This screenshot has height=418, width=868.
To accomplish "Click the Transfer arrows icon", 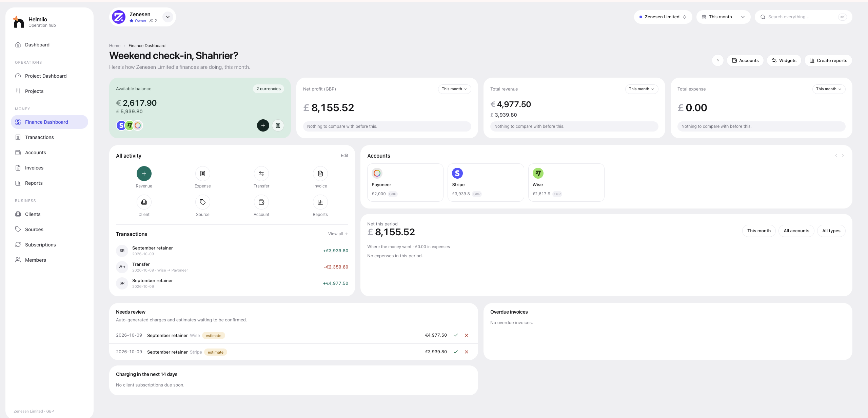I will coord(261,174).
